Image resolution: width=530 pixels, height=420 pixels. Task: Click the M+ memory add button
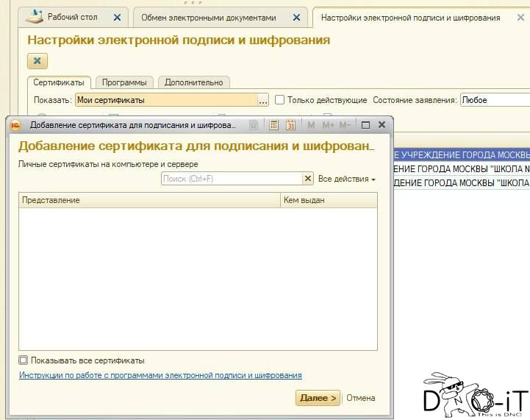tap(327, 125)
